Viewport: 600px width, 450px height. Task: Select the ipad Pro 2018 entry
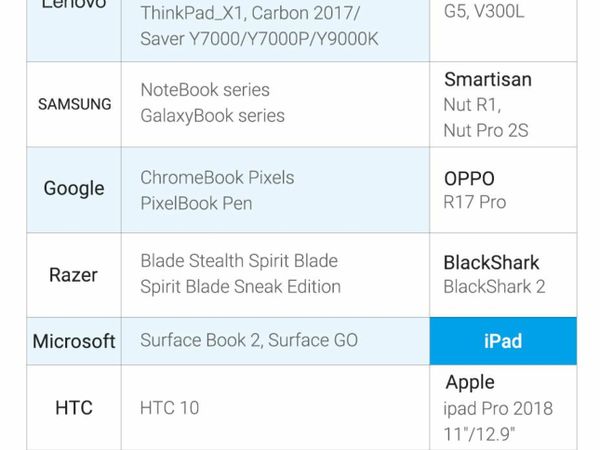(x=498, y=408)
